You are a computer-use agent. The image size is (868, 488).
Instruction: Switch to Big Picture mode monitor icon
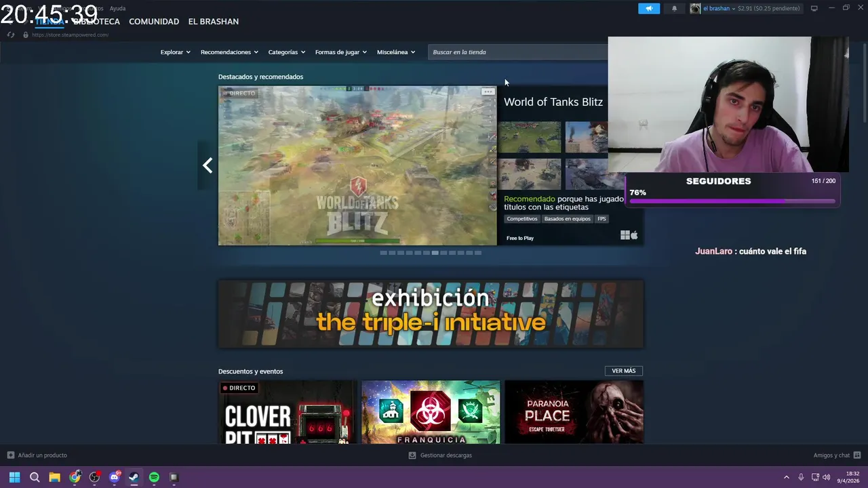pos(814,8)
